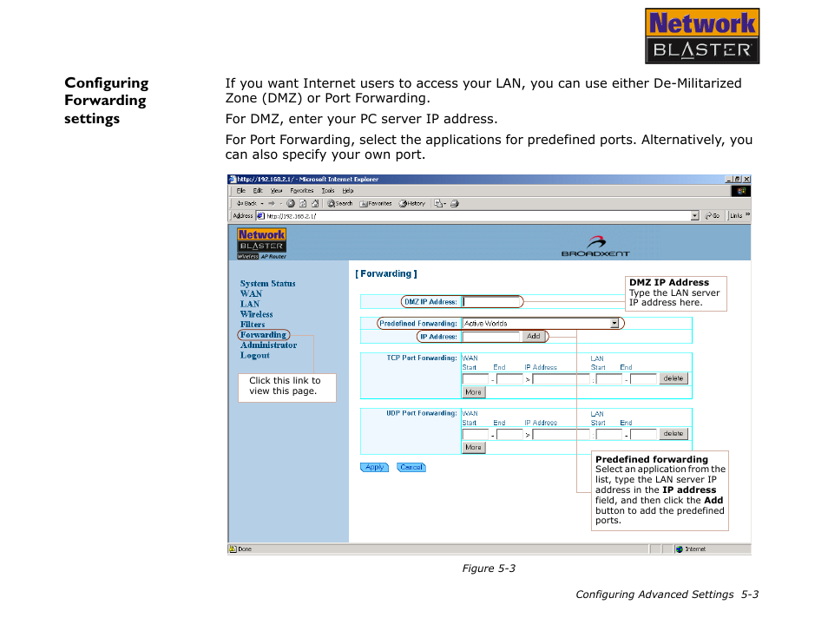Click the 'Figure 5-3' caption
Viewport: 828px width, 644px height.
coord(489,568)
